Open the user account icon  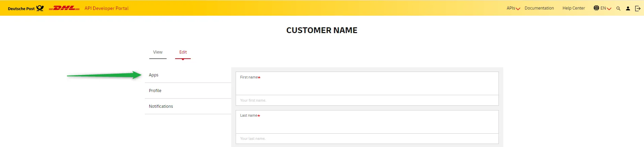click(x=628, y=9)
